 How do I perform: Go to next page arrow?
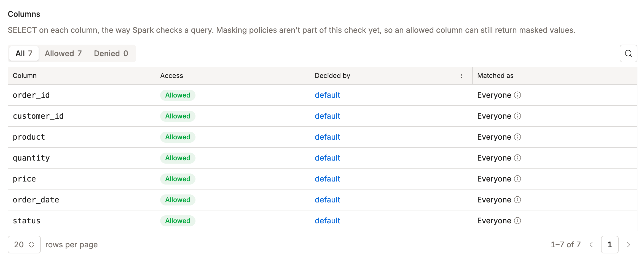(x=629, y=245)
